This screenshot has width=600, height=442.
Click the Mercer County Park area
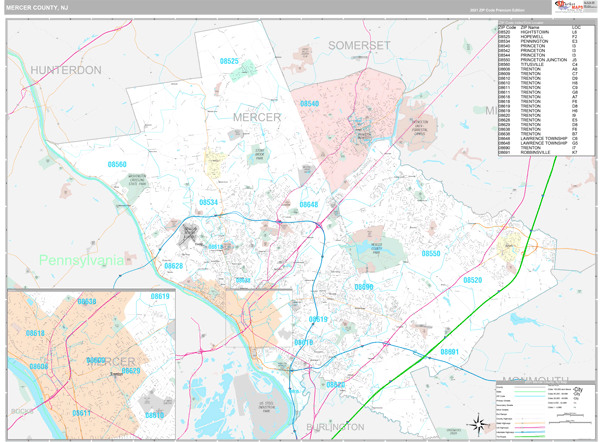click(377, 251)
